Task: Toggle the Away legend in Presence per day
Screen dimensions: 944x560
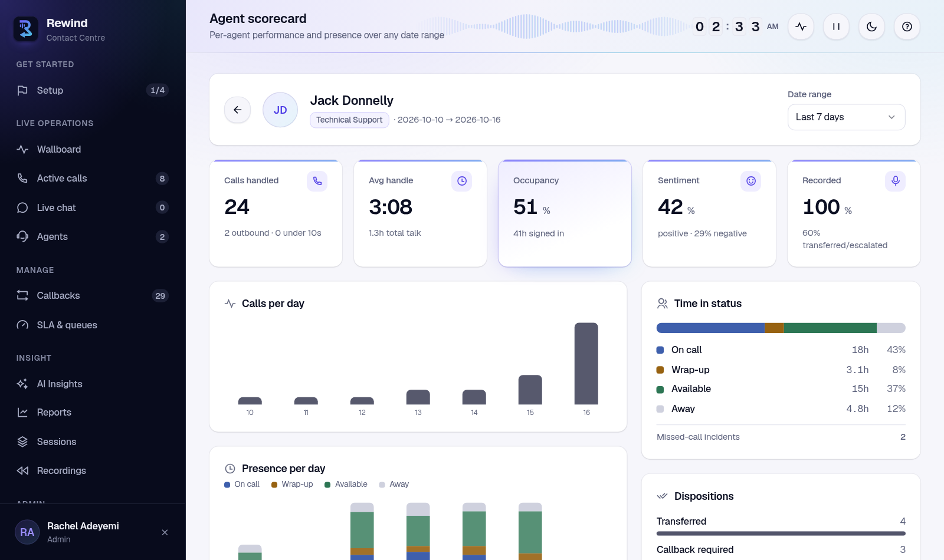Action: 394,484
